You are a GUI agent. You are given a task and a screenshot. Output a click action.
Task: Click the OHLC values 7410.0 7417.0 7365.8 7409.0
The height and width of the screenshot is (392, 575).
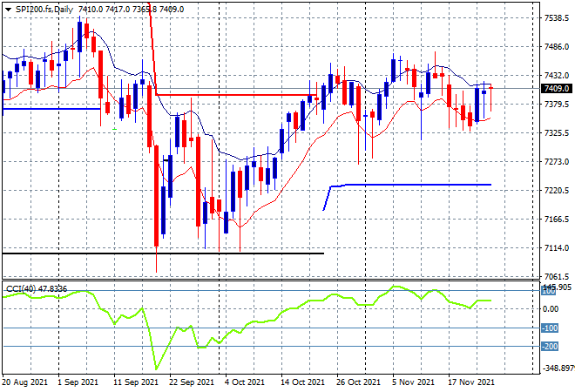tap(131, 10)
